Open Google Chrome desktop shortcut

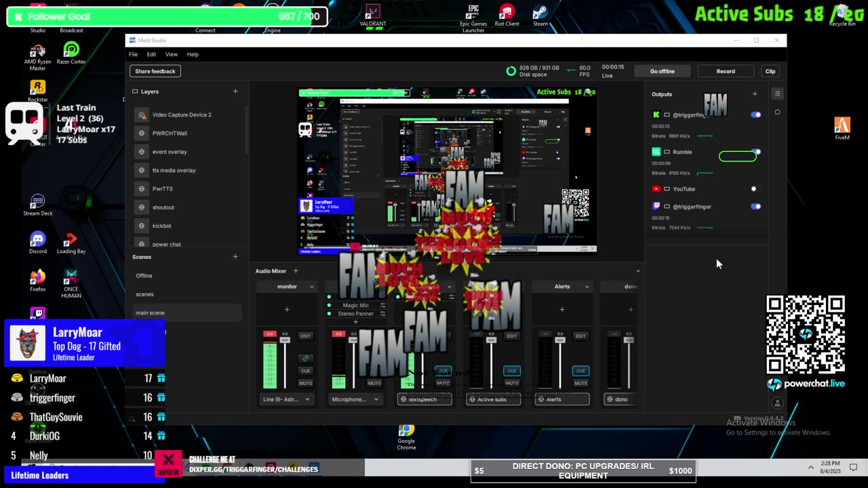tap(406, 437)
